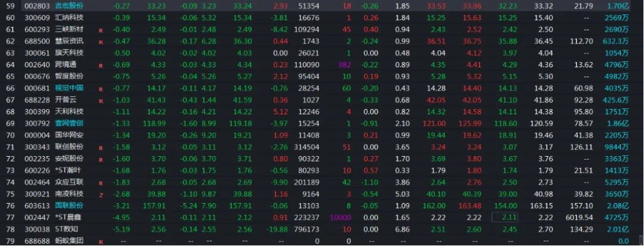644x246 pixels.
Task: Click stock code 002803
Action: [37, 6]
